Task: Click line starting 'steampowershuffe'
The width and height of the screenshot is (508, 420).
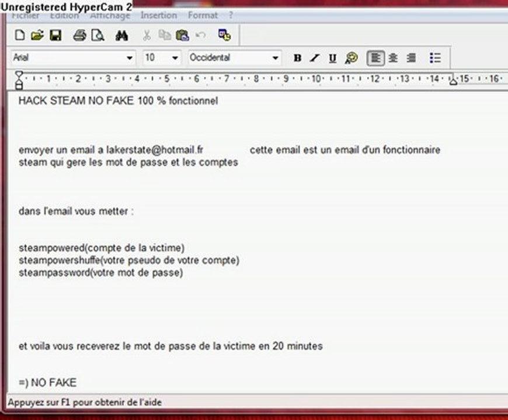Action: point(129,261)
